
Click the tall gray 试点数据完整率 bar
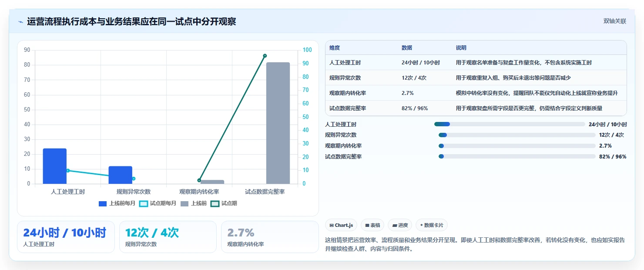(x=278, y=123)
